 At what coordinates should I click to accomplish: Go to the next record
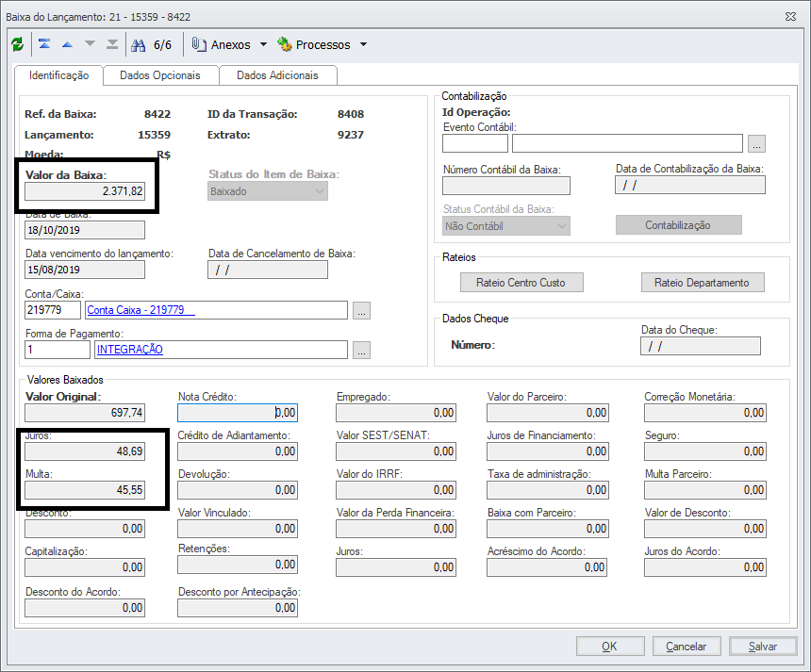pos(90,44)
